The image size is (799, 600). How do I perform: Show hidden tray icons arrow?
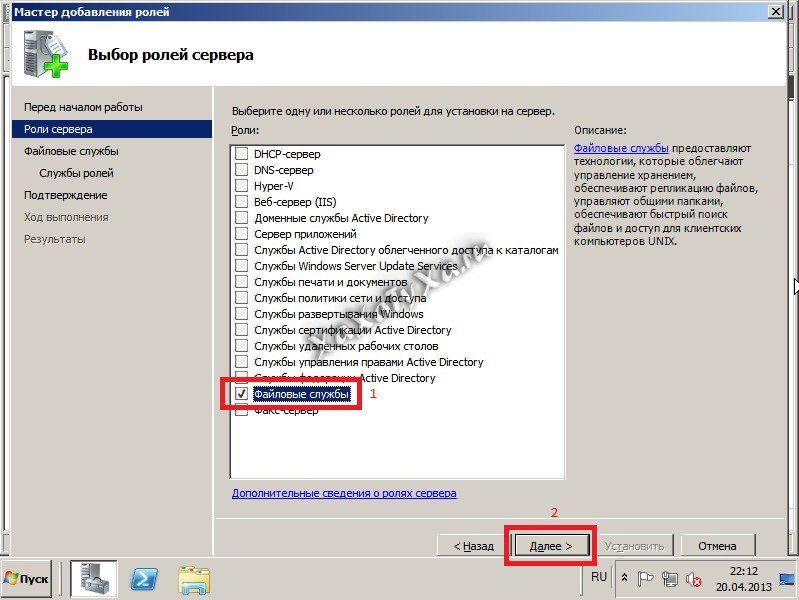(624, 578)
